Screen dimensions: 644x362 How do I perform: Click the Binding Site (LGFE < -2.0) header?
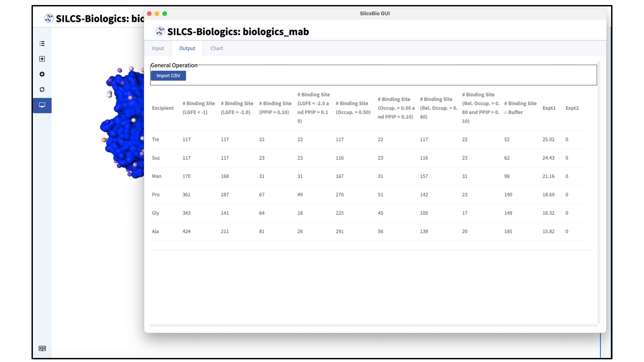click(x=237, y=108)
